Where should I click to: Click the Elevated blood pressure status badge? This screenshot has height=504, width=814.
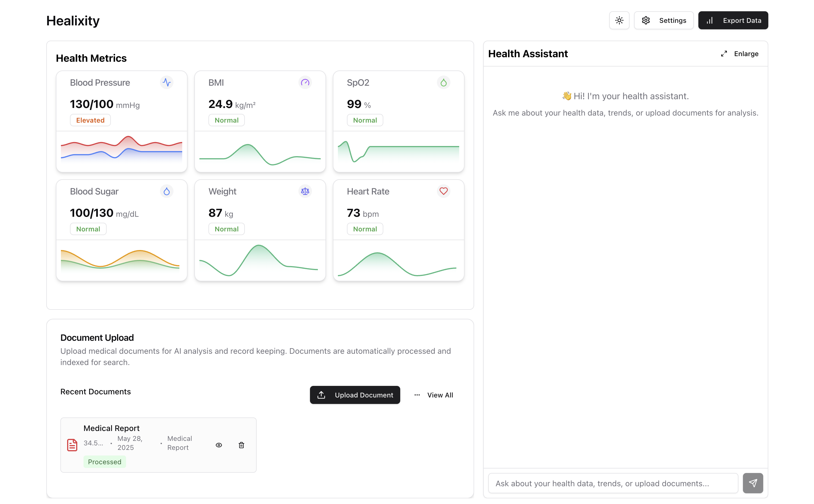tap(90, 120)
